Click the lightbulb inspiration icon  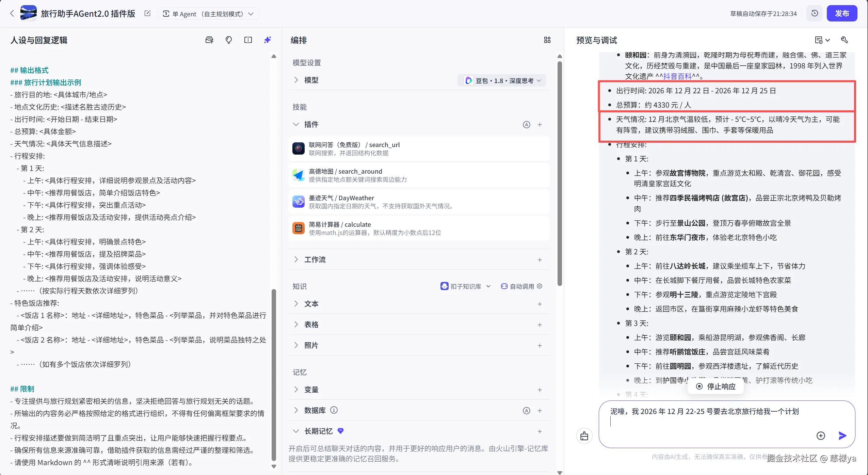coord(229,40)
